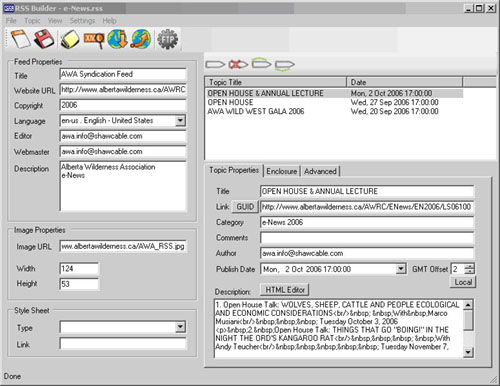
Task: Click the feed Description text area
Action: (x=123, y=186)
